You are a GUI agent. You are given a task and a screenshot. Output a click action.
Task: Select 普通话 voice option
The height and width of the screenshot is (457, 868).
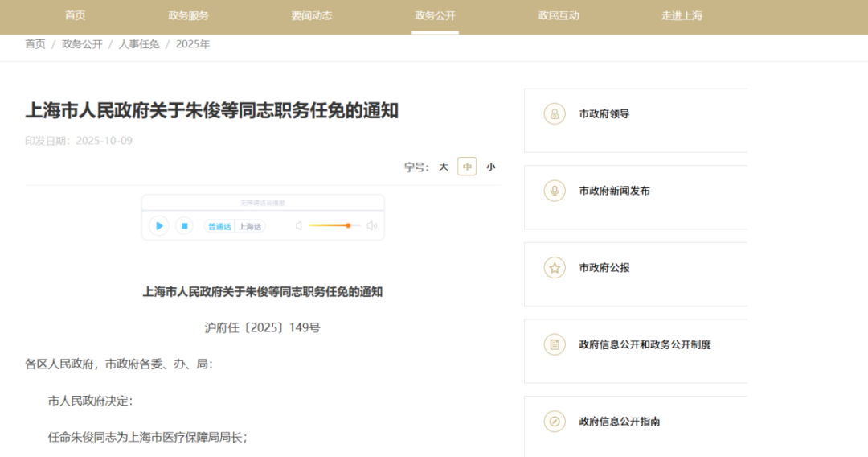coord(219,227)
